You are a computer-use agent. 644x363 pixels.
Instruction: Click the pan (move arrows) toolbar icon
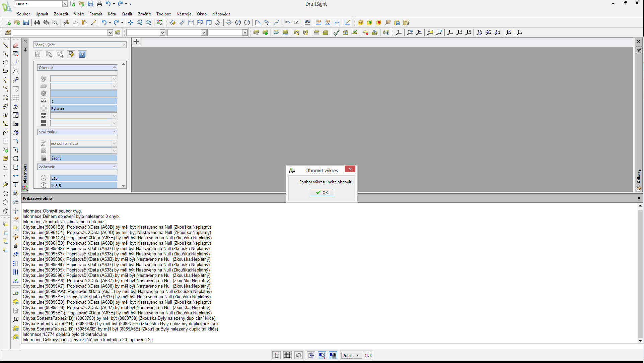(130, 23)
